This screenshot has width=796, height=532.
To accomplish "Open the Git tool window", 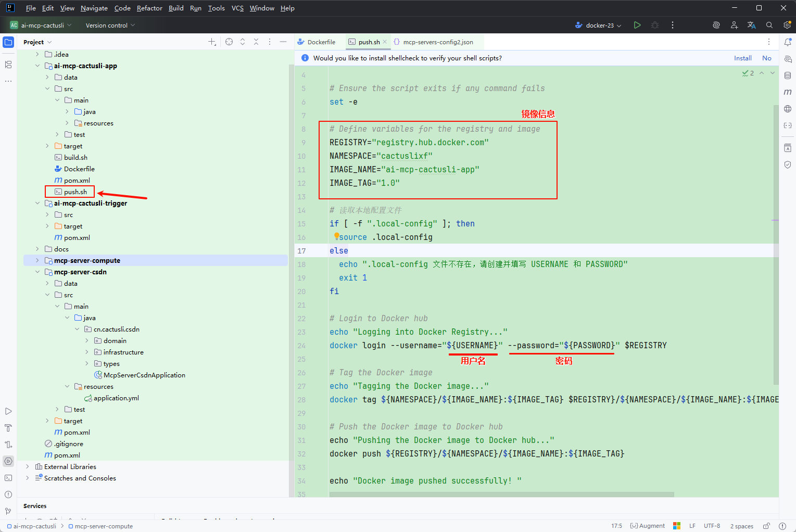I will pos(8,511).
